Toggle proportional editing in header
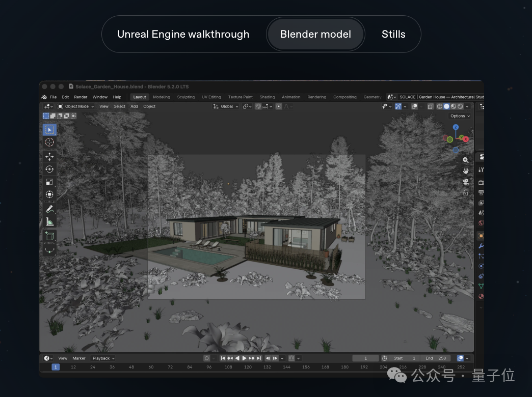Screen dimensions: 532x397 (279, 106)
